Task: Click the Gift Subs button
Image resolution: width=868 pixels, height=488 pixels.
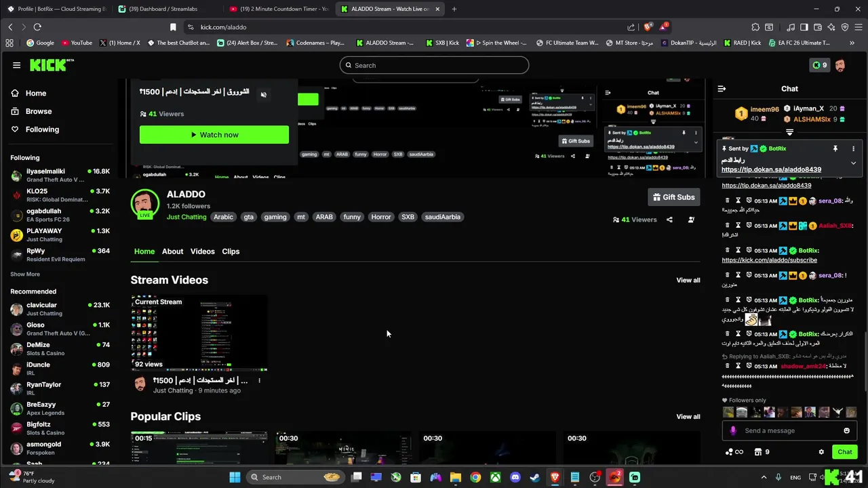Action: pos(673,197)
